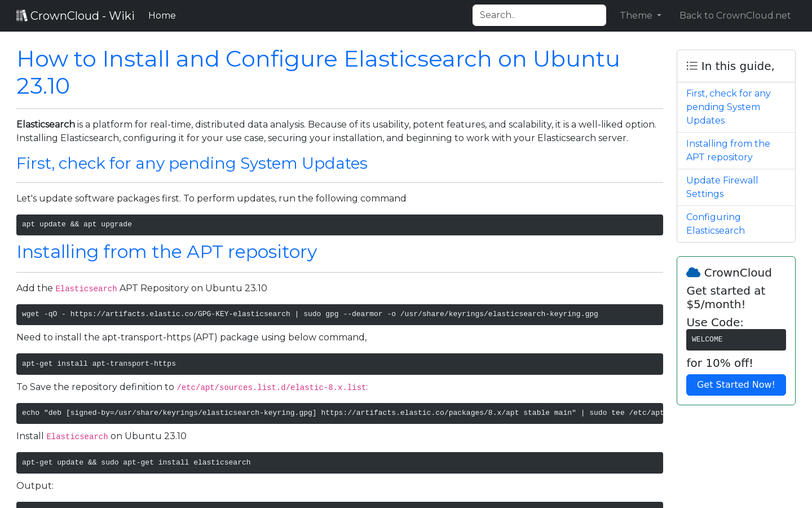Open the Theme dropdown

coord(640,15)
